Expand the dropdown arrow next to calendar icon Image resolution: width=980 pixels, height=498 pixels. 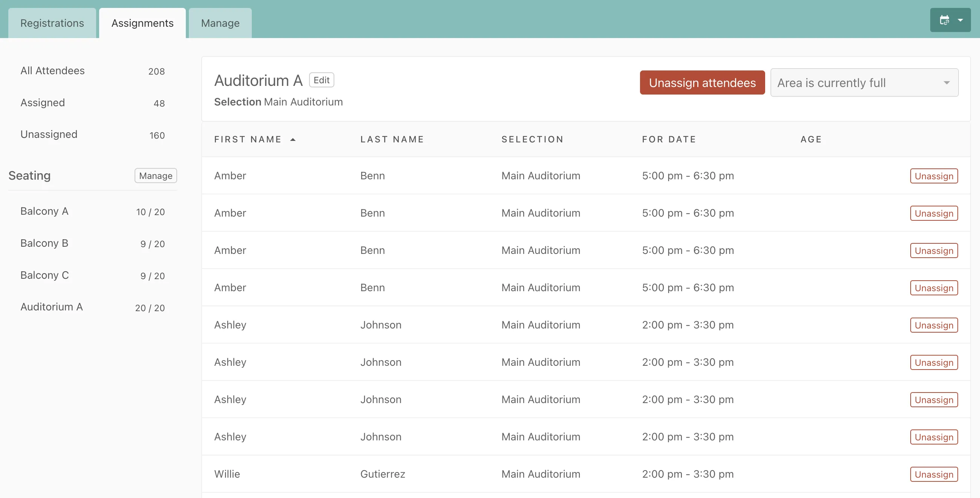961,20
